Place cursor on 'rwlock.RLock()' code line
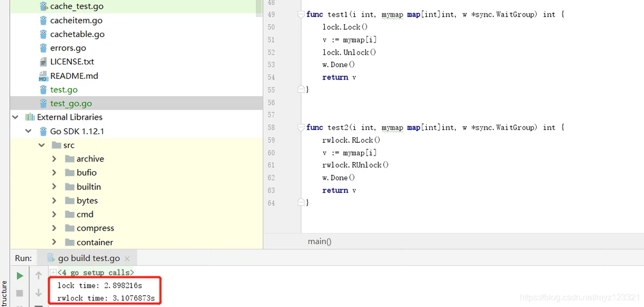This screenshot has width=644, height=307. point(352,140)
